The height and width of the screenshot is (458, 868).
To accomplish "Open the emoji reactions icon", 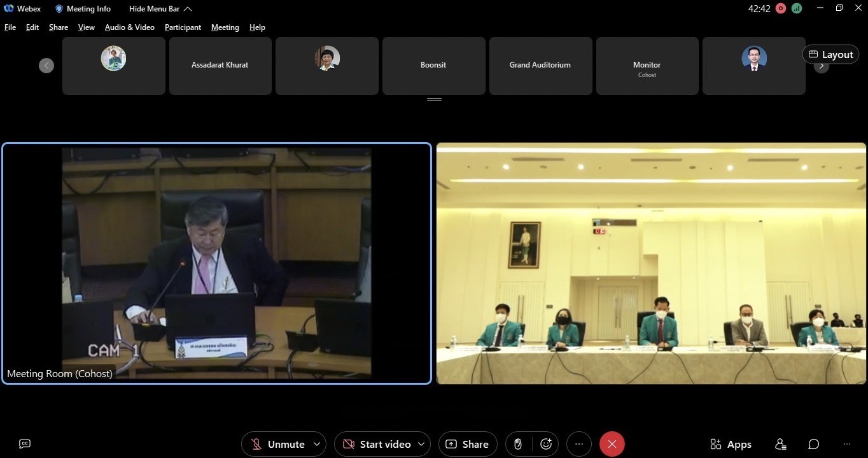I will (545, 444).
